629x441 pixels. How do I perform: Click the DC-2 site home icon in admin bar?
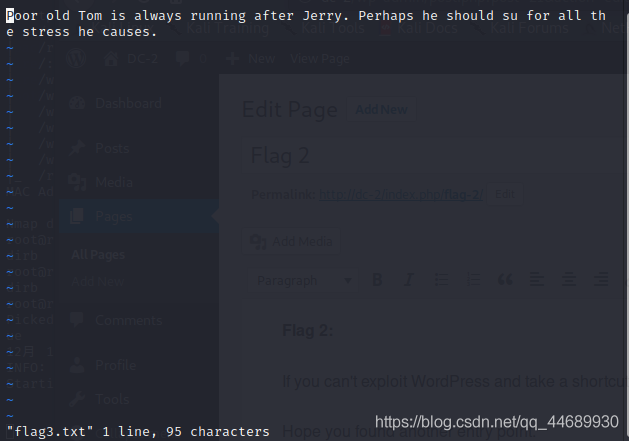click(111, 59)
